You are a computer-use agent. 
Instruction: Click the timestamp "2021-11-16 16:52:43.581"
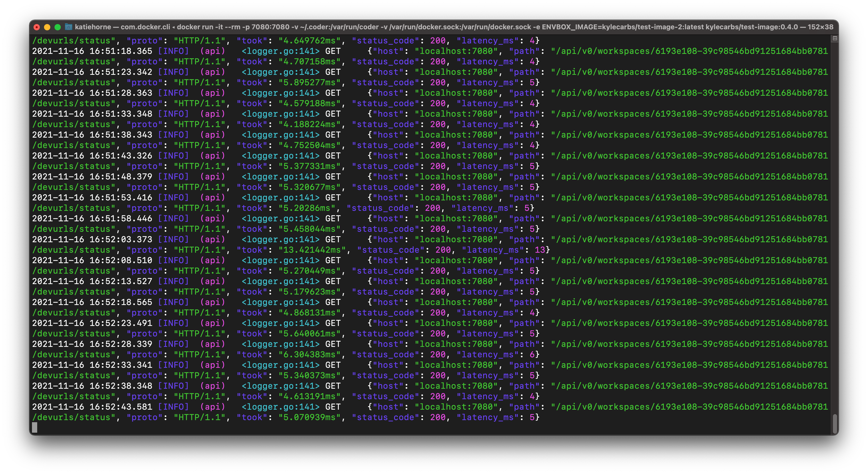click(x=92, y=407)
